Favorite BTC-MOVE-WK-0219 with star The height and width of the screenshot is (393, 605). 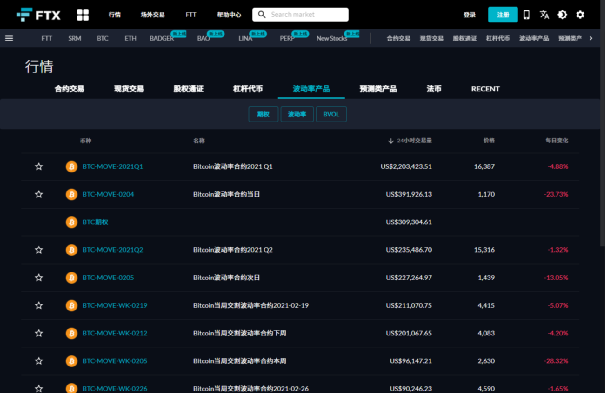click(39, 305)
